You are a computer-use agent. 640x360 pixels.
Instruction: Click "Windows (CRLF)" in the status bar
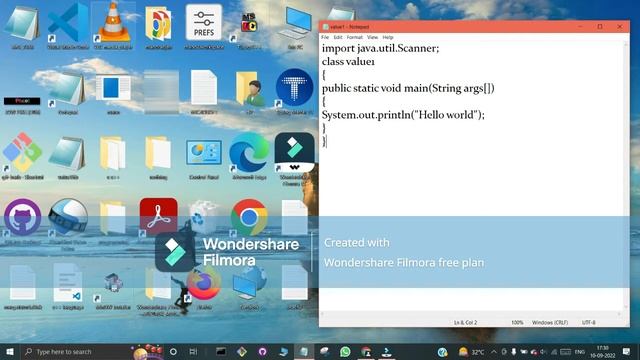pyautogui.click(x=549, y=322)
